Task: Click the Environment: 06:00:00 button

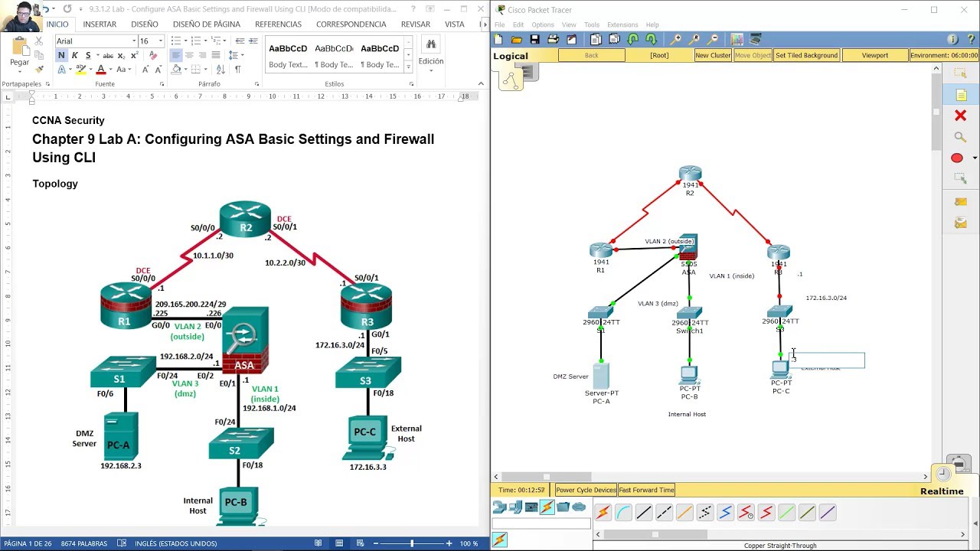Action: click(x=944, y=55)
